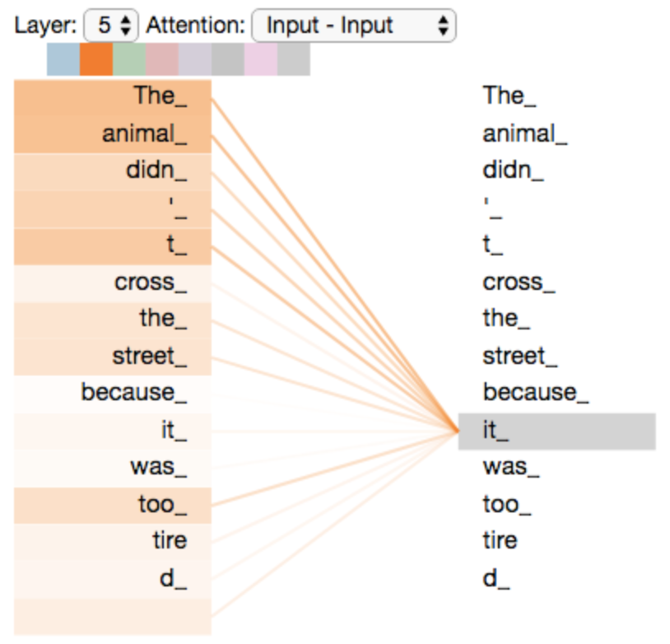Click the highlighted 'it_' token on right

point(556,432)
